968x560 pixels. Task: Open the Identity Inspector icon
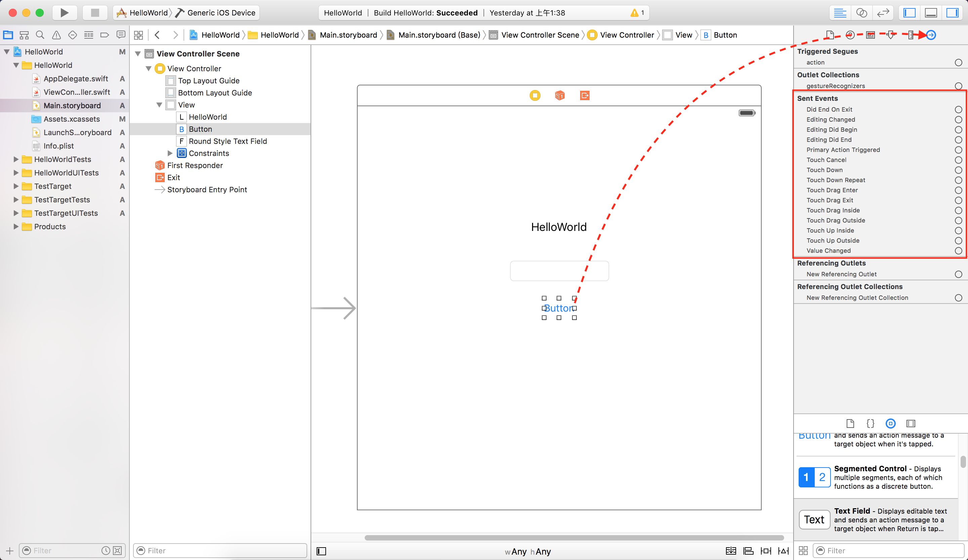(871, 35)
